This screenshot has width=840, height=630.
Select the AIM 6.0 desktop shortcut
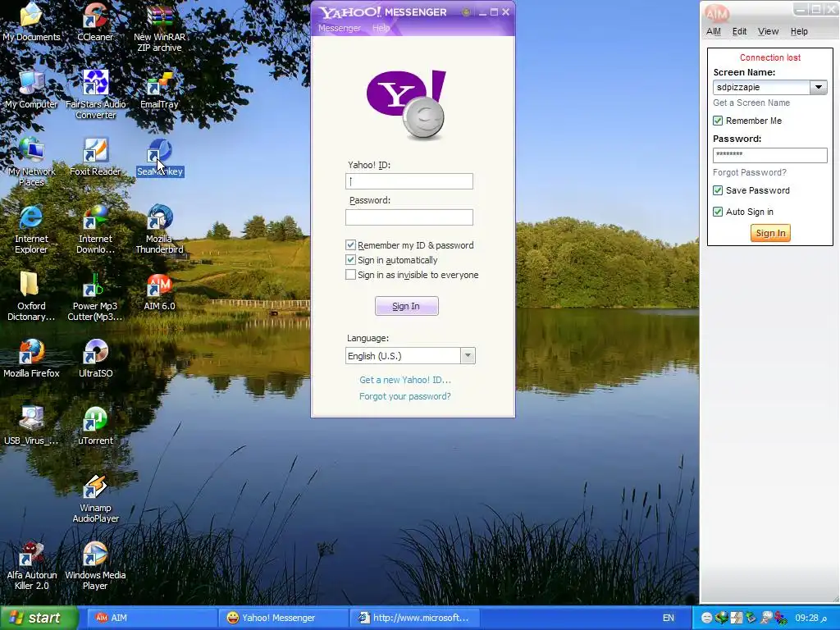pos(160,291)
